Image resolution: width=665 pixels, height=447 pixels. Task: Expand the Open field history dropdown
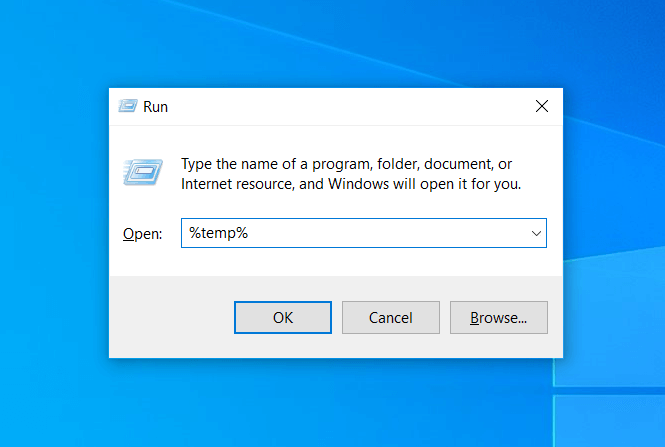tap(536, 233)
